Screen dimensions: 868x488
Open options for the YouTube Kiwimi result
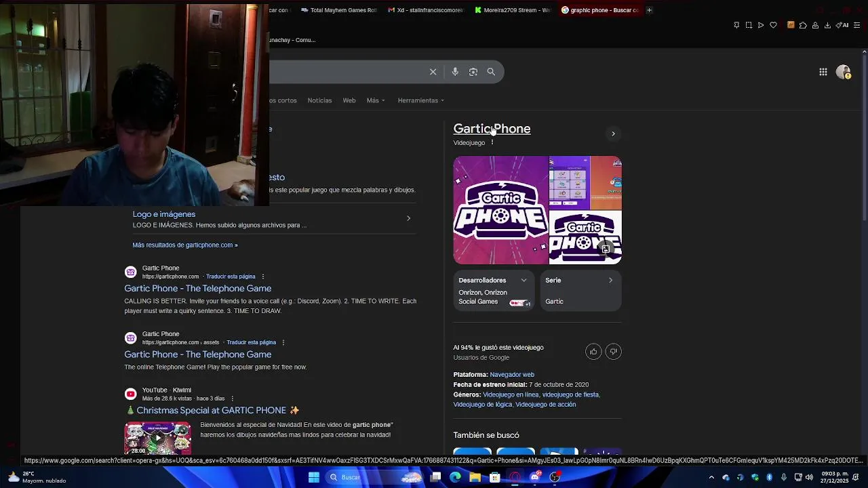233,399
